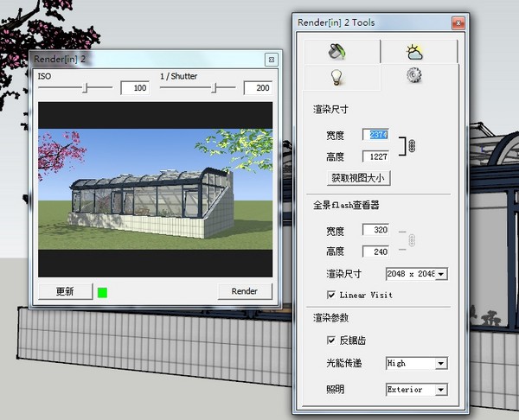The image size is (519, 420).
Task: Click the green status indicator square
Action: (x=103, y=291)
